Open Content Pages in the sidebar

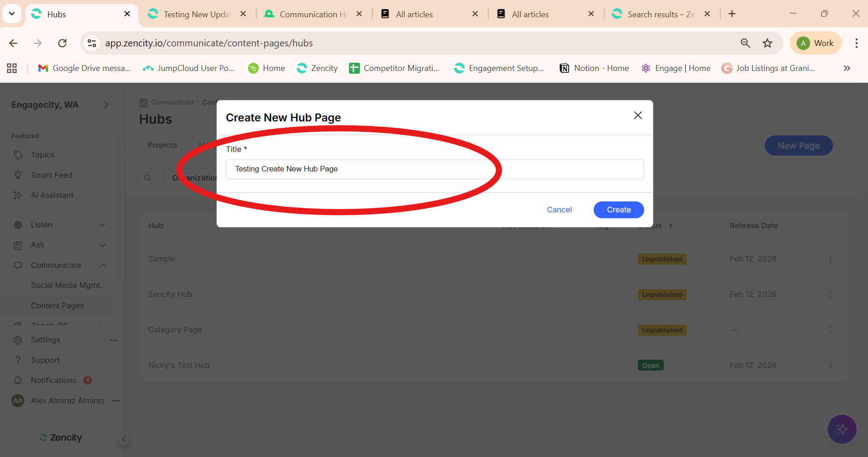point(57,306)
